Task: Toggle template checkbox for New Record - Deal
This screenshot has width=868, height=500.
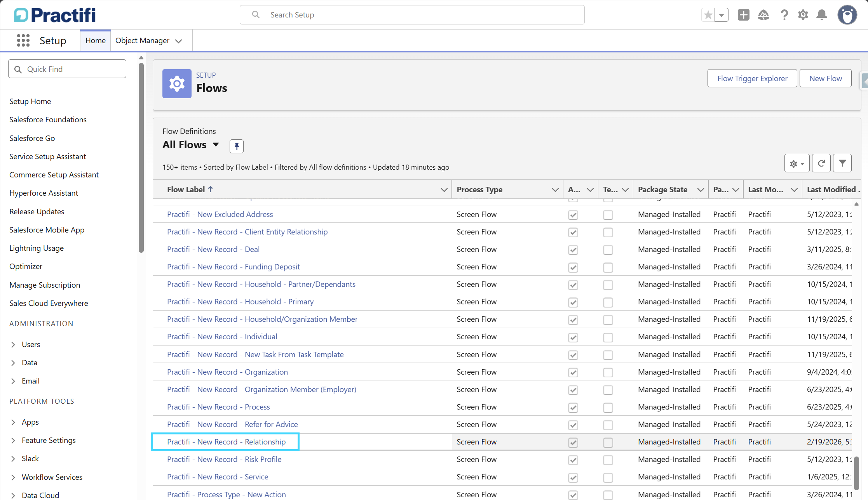Action: click(x=608, y=250)
